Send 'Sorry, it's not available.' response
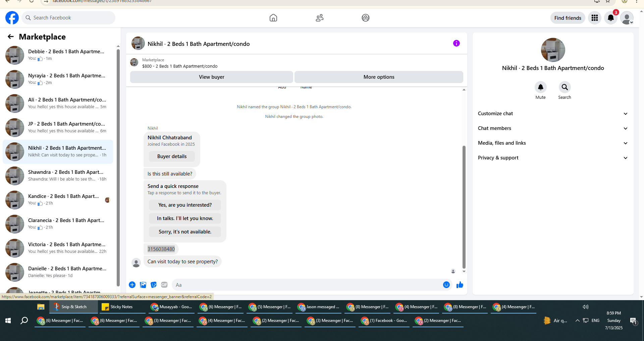This screenshot has height=341, width=644. (185, 232)
